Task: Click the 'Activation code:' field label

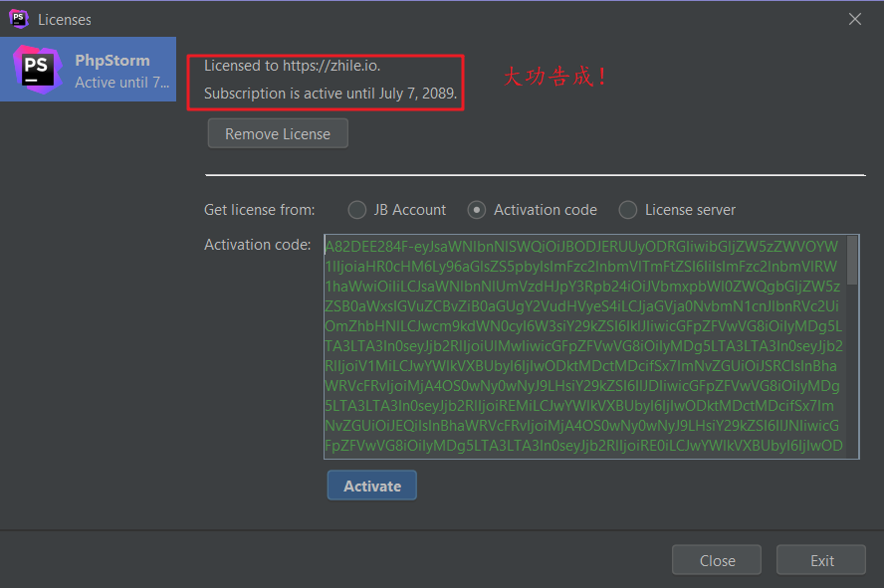Action: point(257,245)
